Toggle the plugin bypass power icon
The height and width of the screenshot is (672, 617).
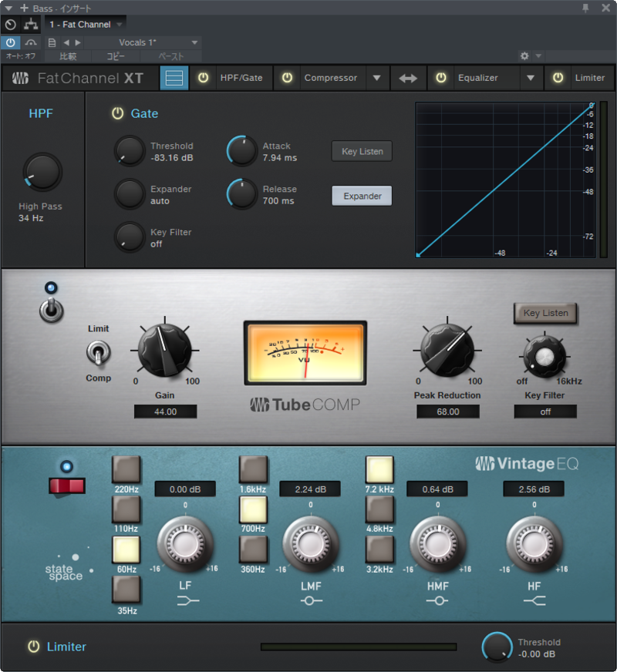(10, 42)
